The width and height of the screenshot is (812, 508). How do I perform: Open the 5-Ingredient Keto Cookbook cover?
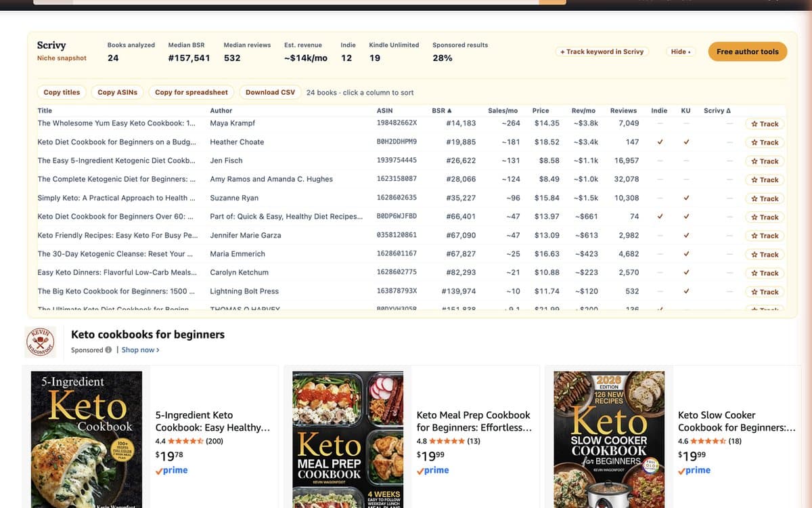(x=87, y=440)
